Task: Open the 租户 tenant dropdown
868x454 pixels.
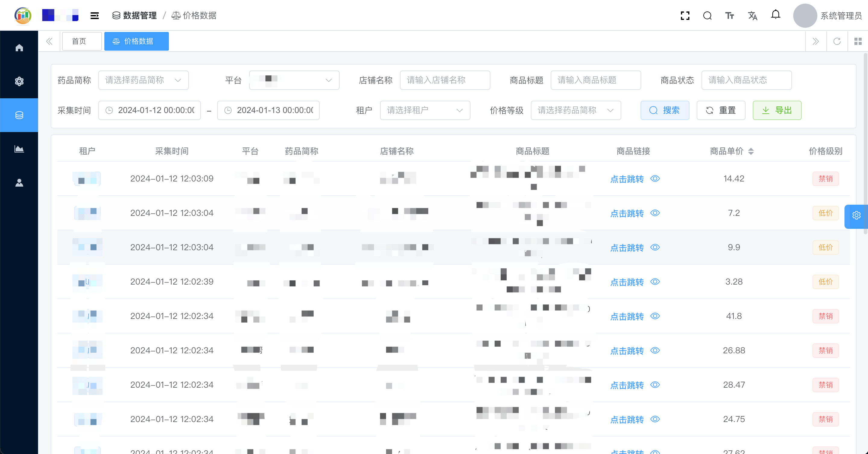Action: point(425,110)
